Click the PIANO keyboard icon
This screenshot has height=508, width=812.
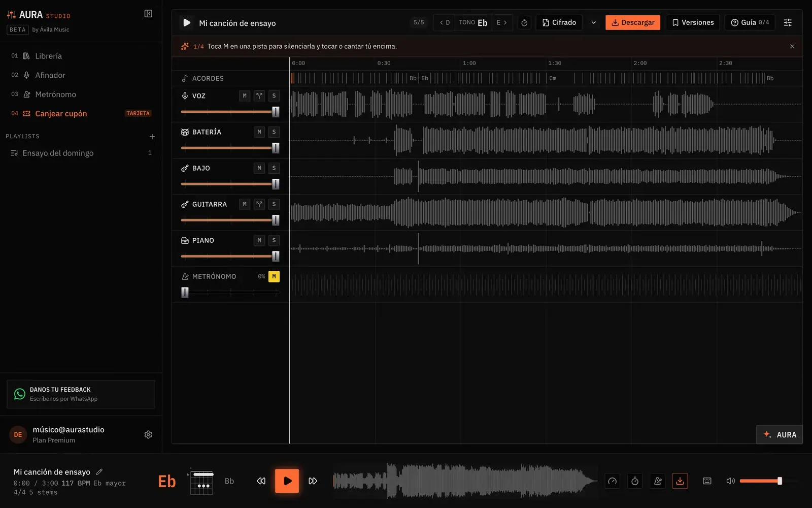185,240
